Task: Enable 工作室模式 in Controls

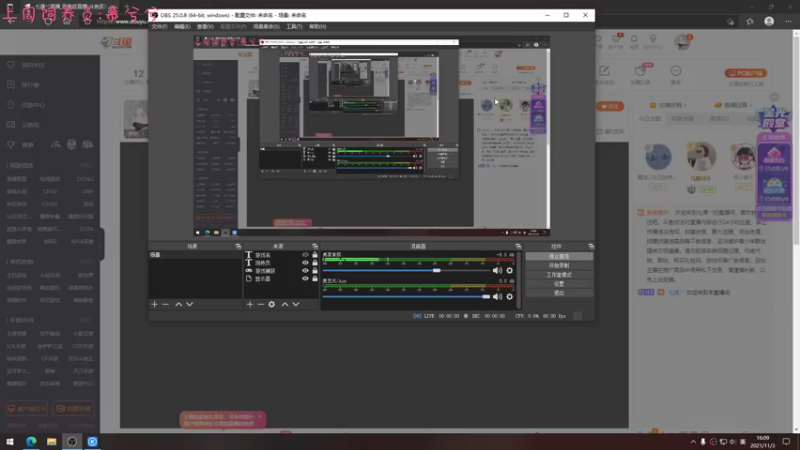Action: (x=559, y=275)
